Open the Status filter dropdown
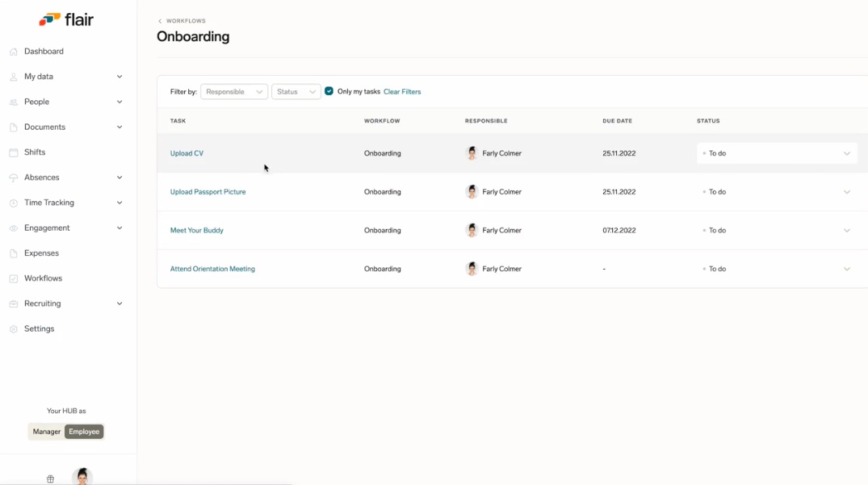 [296, 92]
